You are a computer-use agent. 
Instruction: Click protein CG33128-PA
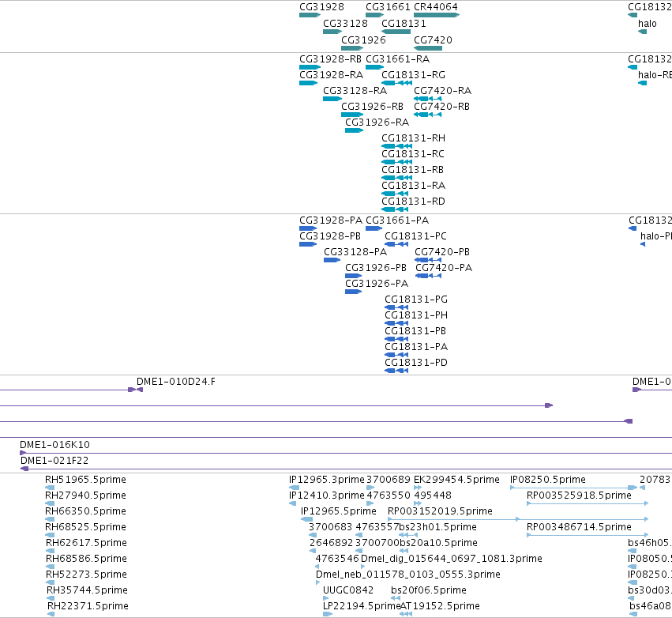point(332,260)
